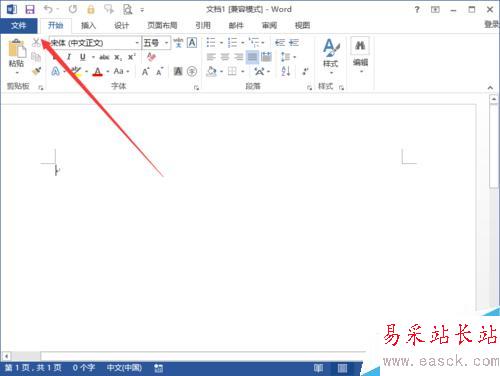Switch to Read Mode view in status bar
Image resolution: width=500 pixels, height=376 pixels.
319,368
